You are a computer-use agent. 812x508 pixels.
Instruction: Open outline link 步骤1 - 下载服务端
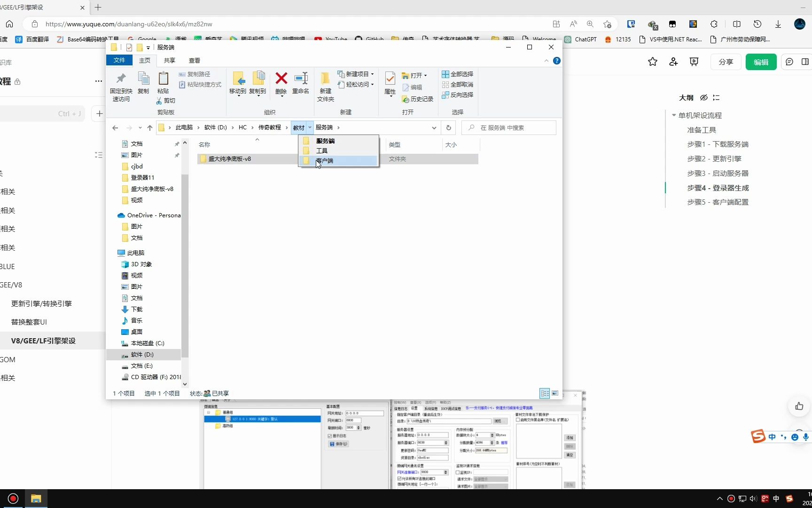click(718, 144)
